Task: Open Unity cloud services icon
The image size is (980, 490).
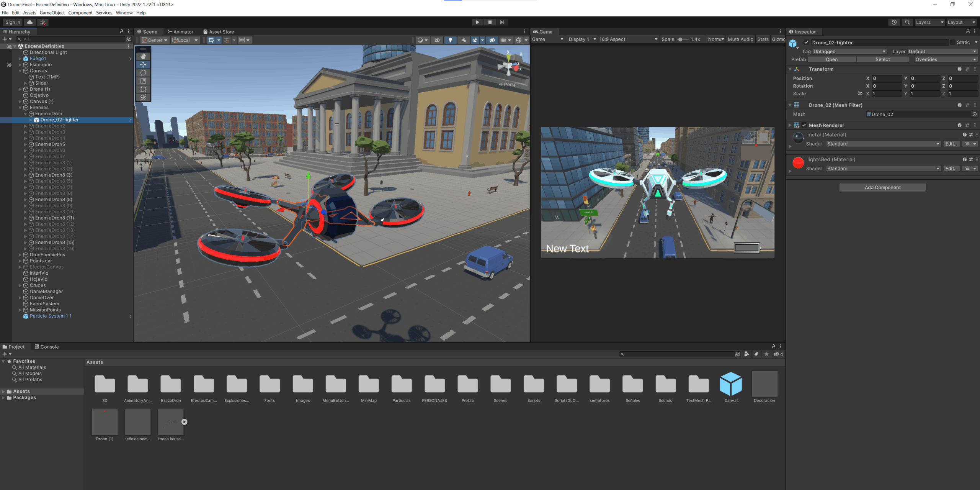Action: coord(30,22)
